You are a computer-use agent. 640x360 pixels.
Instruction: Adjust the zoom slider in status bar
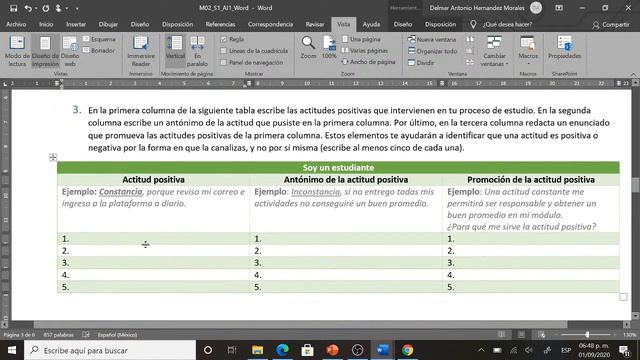pyautogui.click(x=587, y=335)
